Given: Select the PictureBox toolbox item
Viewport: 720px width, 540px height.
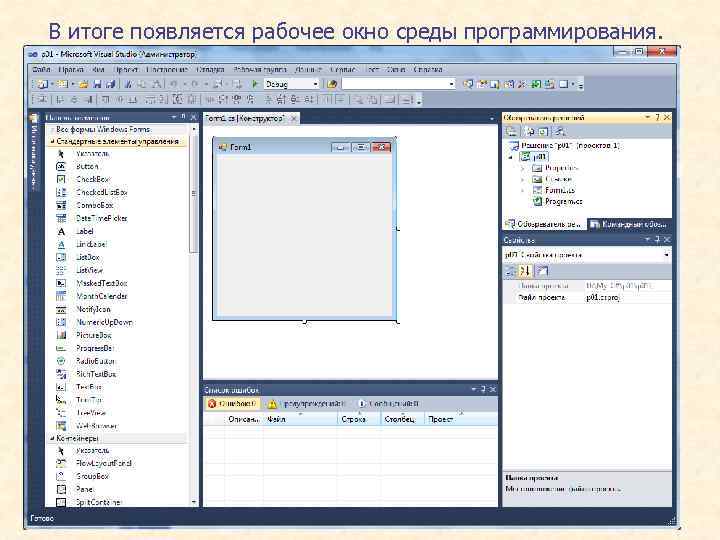Looking at the screenshot, I should [94, 335].
